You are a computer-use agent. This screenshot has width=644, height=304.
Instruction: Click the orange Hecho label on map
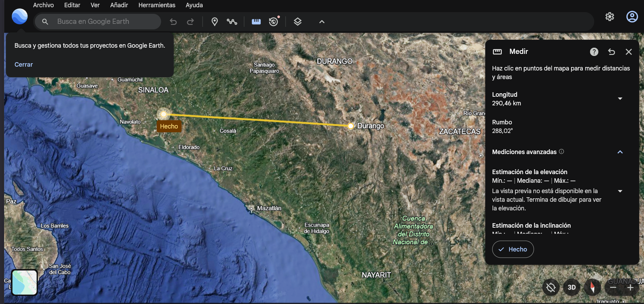coord(169,126)
